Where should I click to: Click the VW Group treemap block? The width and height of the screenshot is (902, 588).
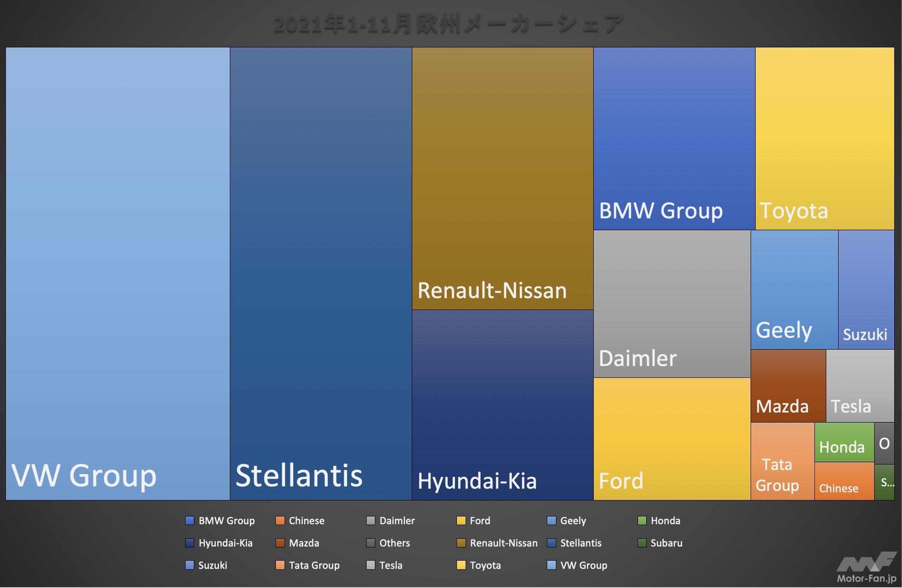pos(118,273)
